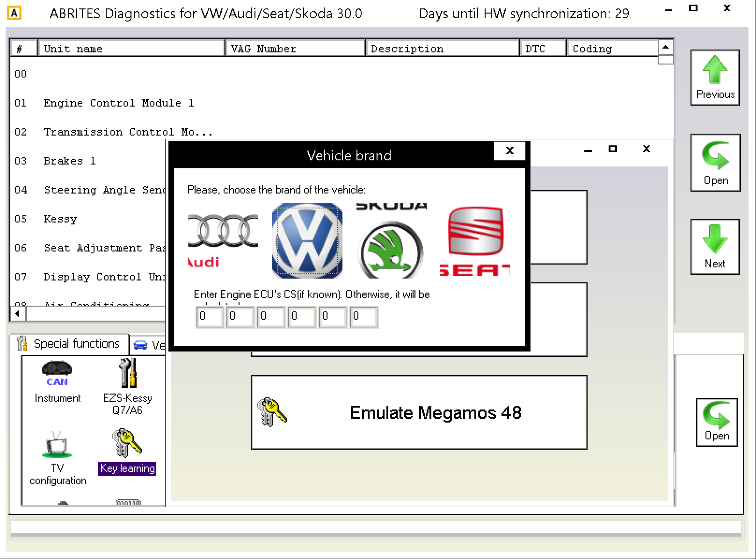Click the lower Open button beside special functions
Viewport: 756px width, 560px height.
717,423
